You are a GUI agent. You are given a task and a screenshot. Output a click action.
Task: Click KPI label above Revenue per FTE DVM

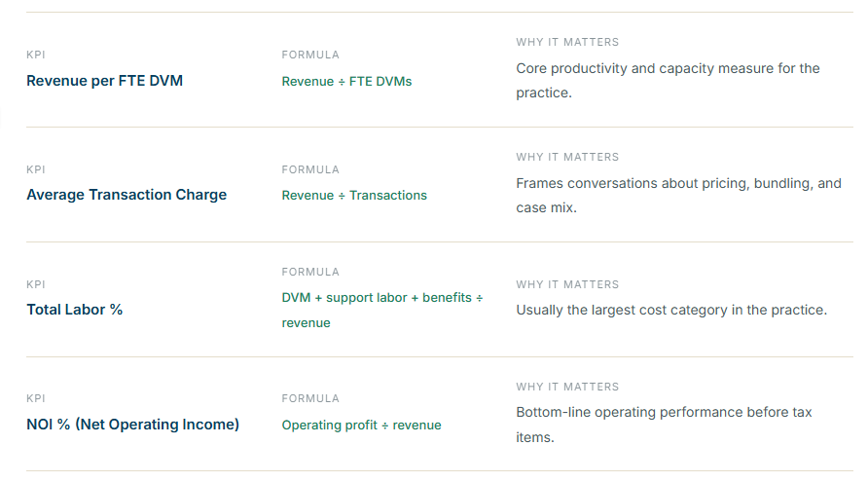36,55
